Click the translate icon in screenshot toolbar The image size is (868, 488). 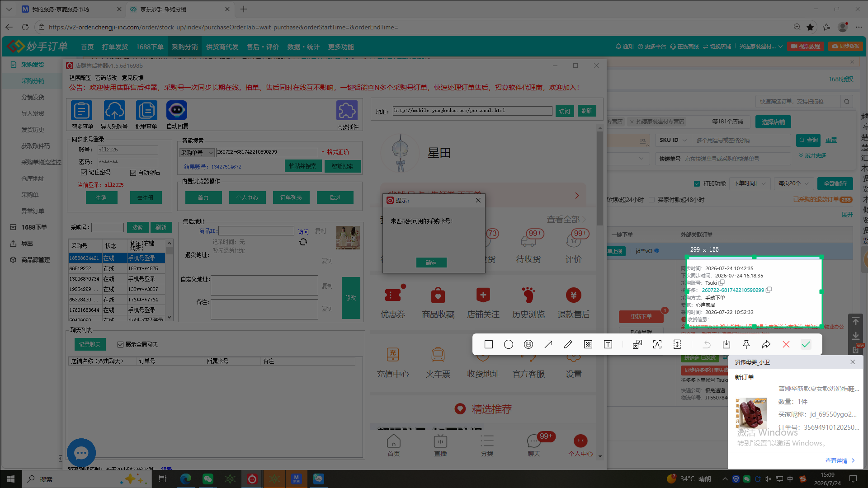coord(637,345)
